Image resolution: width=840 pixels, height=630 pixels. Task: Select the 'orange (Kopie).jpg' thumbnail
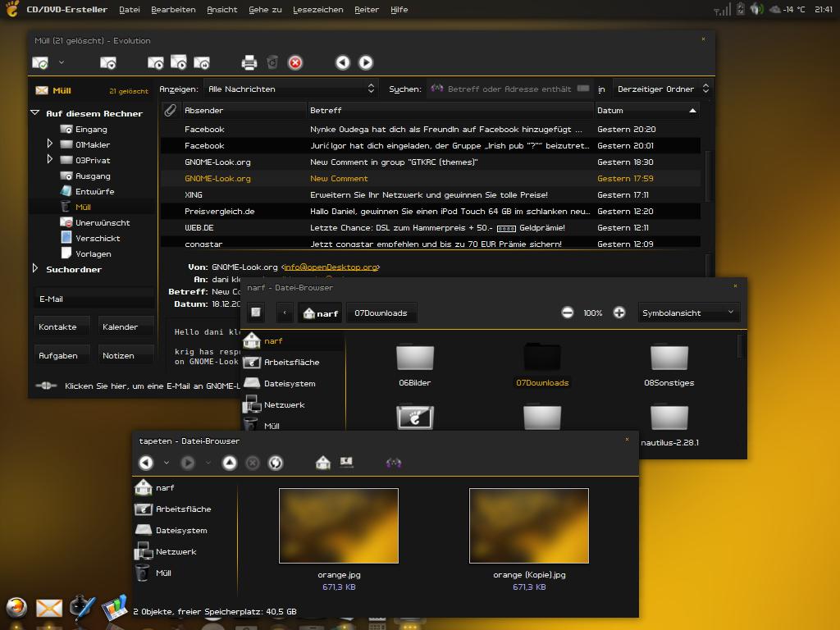529,526
